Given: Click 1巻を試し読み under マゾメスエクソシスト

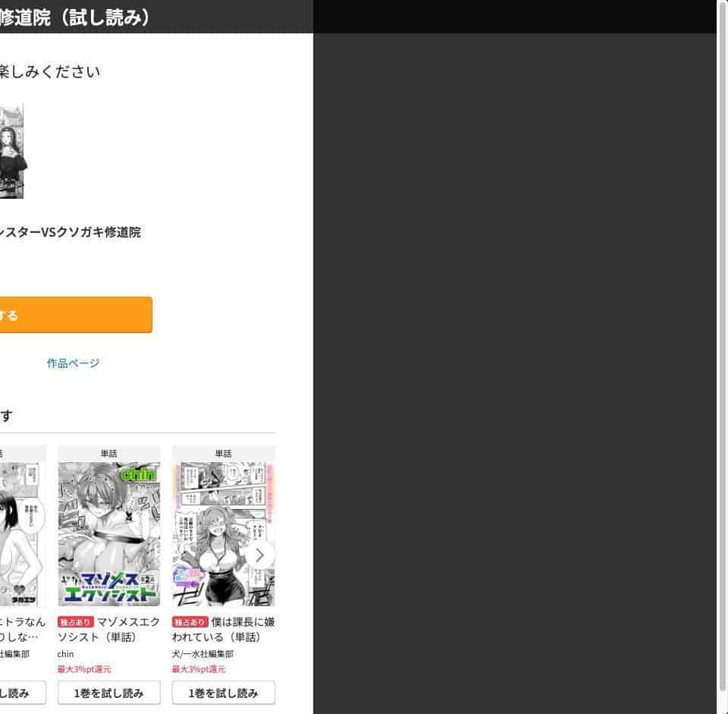Looking at the screenshot, I should tap(109, 693).
